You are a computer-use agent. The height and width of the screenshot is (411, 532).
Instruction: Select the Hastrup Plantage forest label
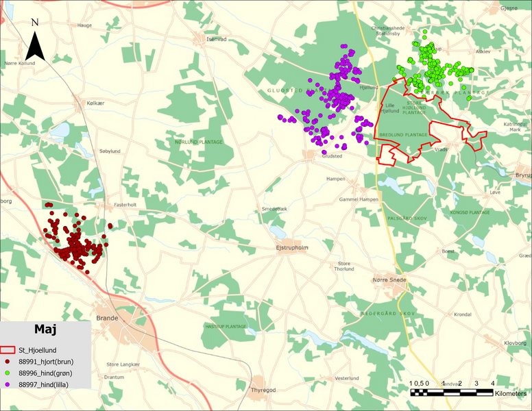point(226,327)
